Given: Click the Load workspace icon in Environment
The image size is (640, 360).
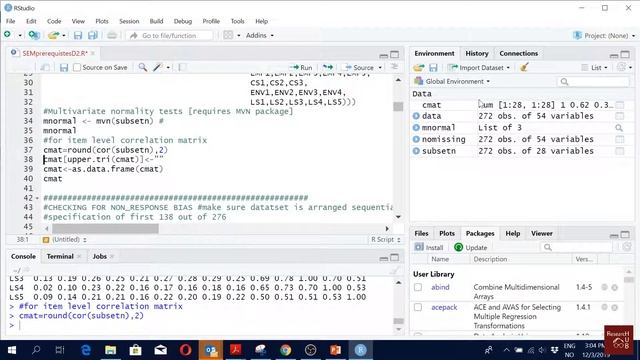Looking at the screenshot, I should [x=418, y=67].
